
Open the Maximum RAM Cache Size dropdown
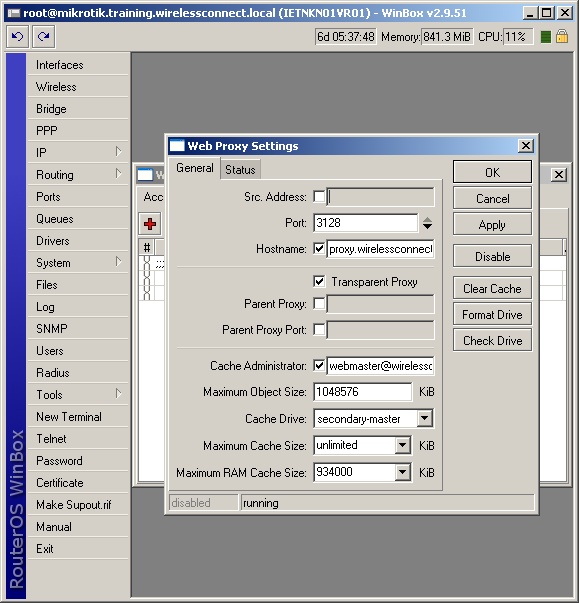pyautogui.click(x=402, y=472)
